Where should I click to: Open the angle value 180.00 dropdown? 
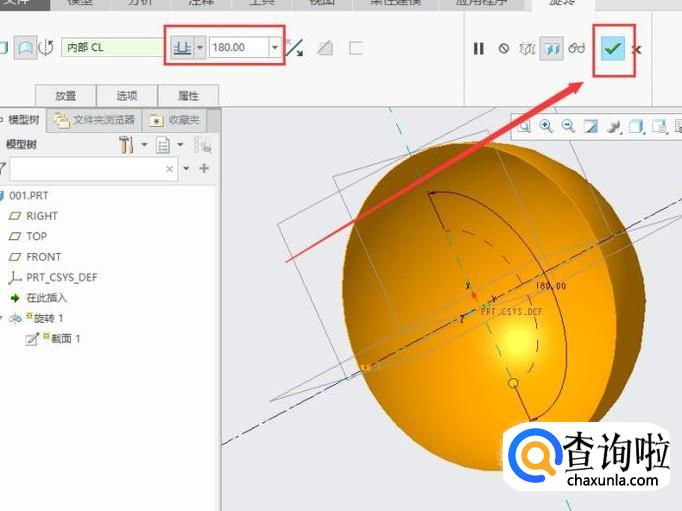pos(275,47)
